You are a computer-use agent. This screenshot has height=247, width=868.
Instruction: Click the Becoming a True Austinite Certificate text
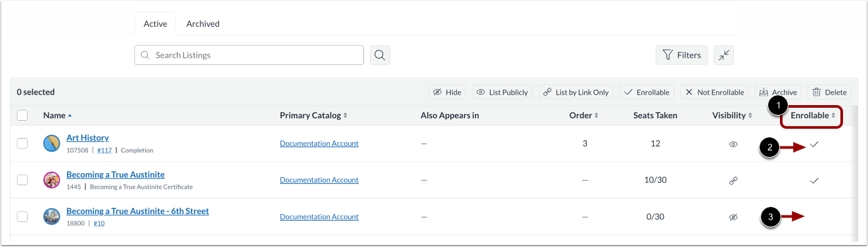click(x=141, y=187)
